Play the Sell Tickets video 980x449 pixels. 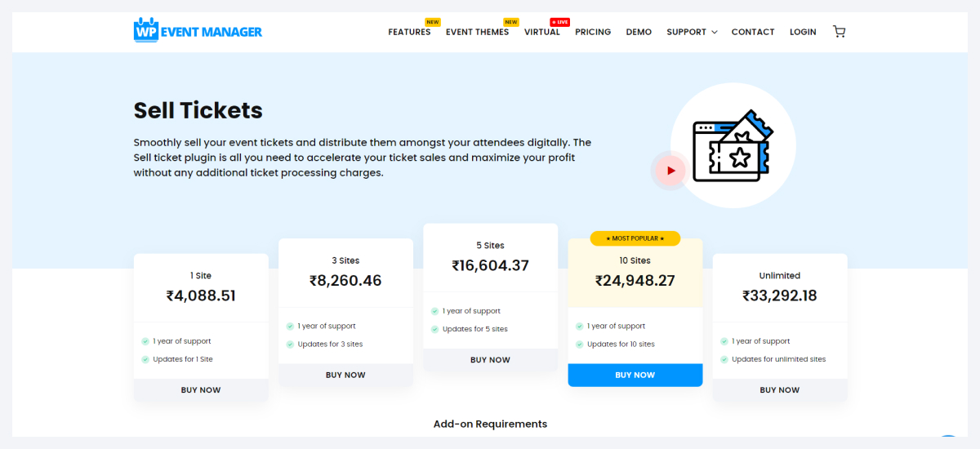pyautogui.click(x=670, y=171)
